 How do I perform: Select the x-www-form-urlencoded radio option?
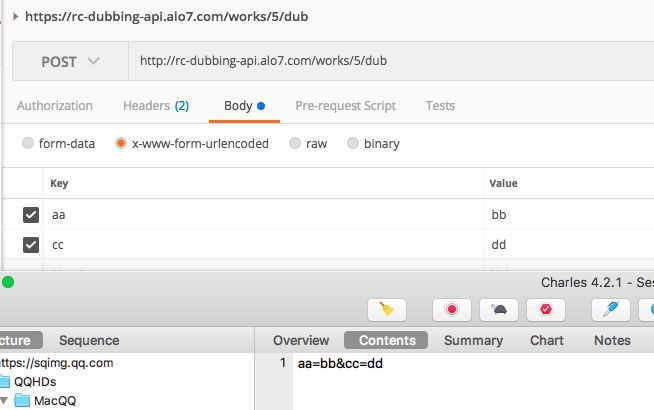pos(121,143)
